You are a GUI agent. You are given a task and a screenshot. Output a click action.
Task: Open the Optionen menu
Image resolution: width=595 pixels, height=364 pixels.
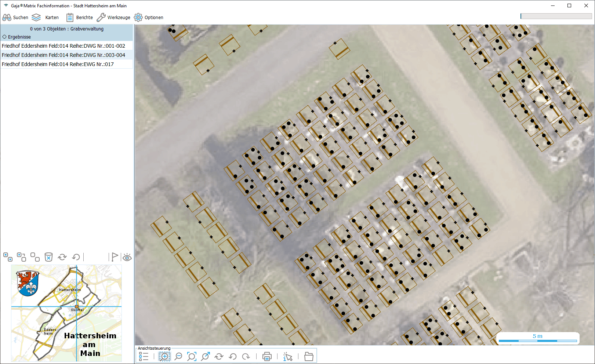[149, 17]
